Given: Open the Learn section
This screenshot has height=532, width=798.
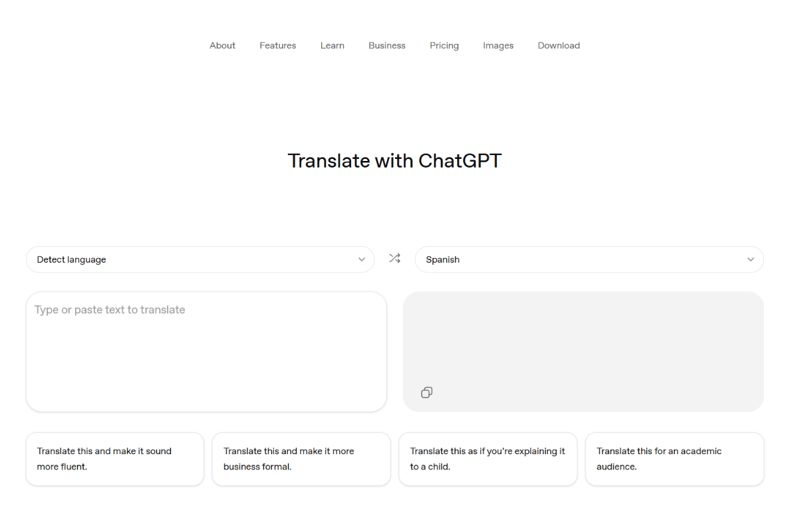Looking at the screenshot, I should pyautogui.click(x=332, y=45).
